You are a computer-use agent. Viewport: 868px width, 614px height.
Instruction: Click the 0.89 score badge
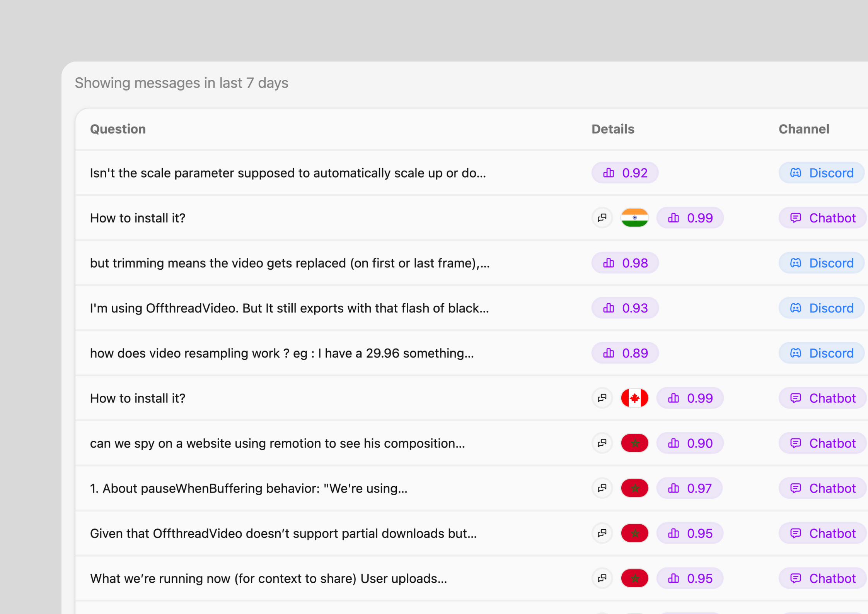click(625, 353)
